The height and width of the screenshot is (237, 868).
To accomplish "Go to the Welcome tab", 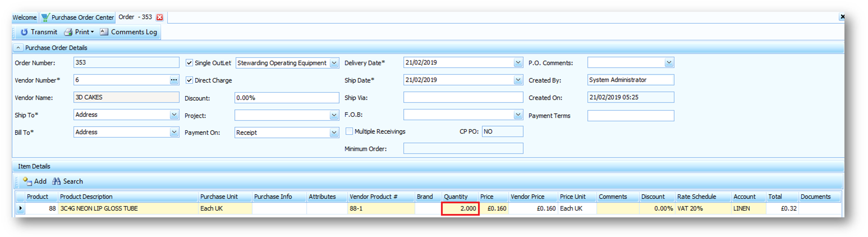I will pos(25,17).
